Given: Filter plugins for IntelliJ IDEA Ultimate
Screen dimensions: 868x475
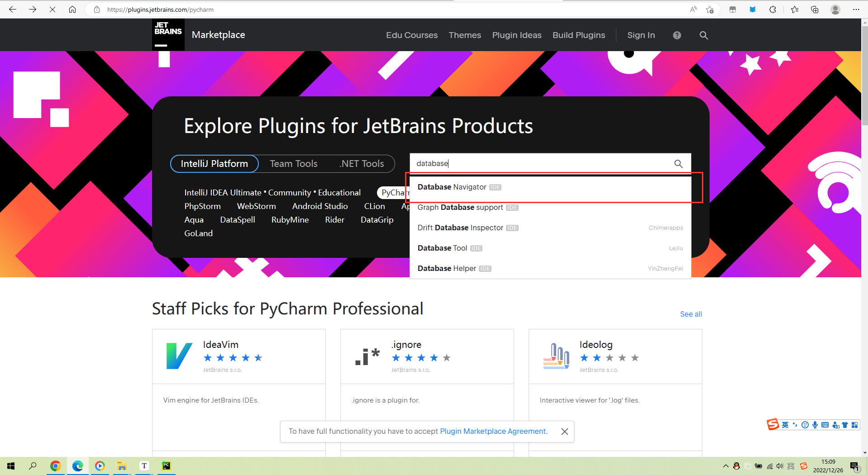Looking at the screenshot, I should click(x=223, y=193).
